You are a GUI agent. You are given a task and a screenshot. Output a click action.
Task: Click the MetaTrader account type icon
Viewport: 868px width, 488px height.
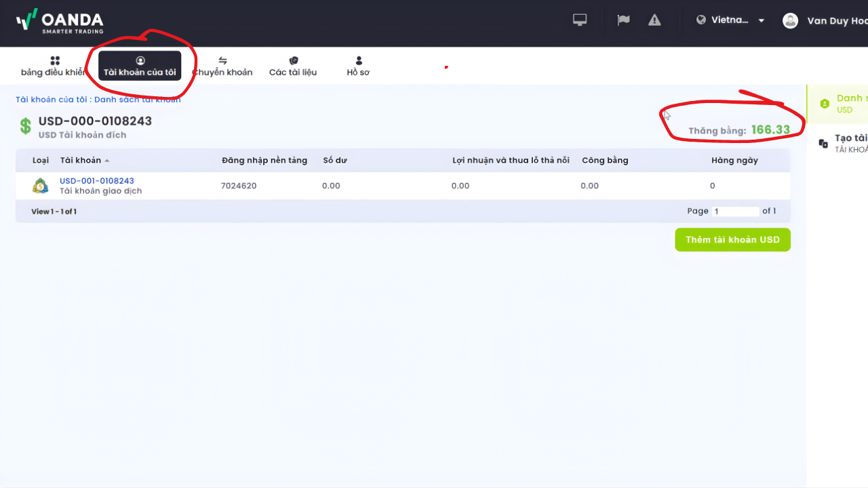[41, 186]
